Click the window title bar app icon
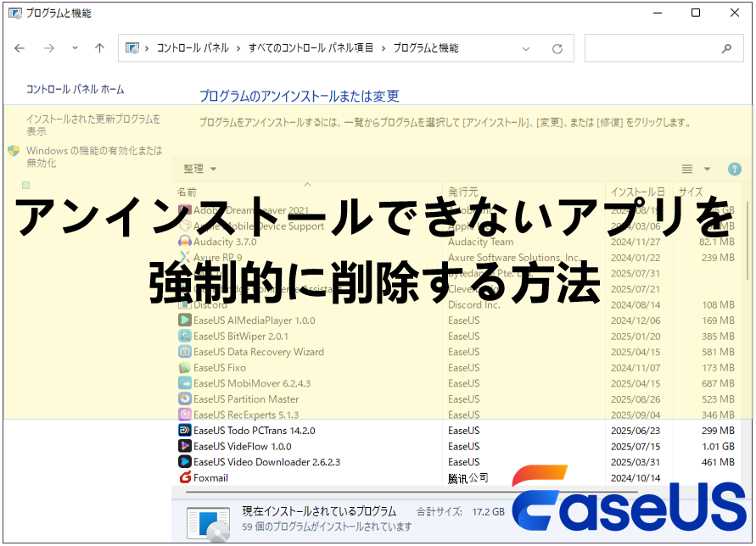This screenshot has height=546, width=756. (15, 13)
